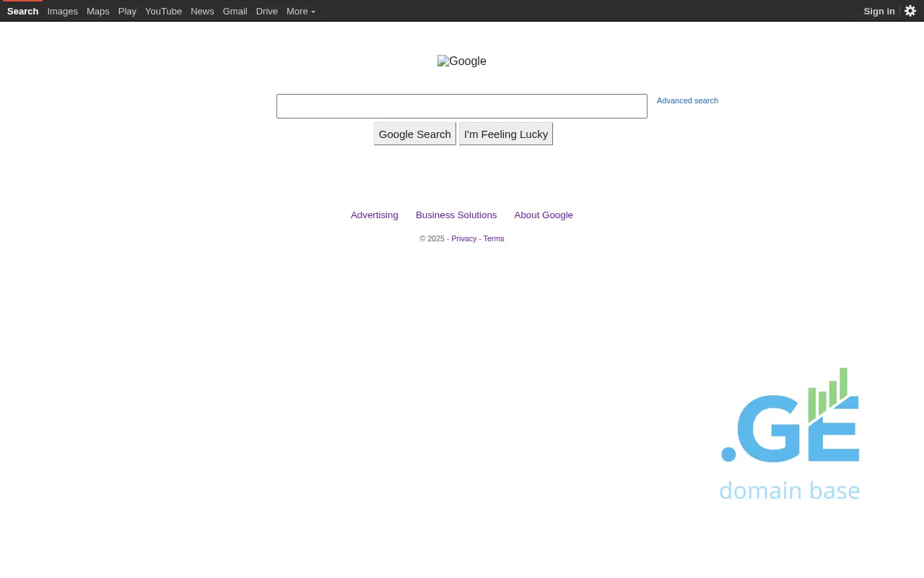The width and height of the screenshot is (924, 578).
Task: Click the broken Google logo image
Action: pos(462,61)
